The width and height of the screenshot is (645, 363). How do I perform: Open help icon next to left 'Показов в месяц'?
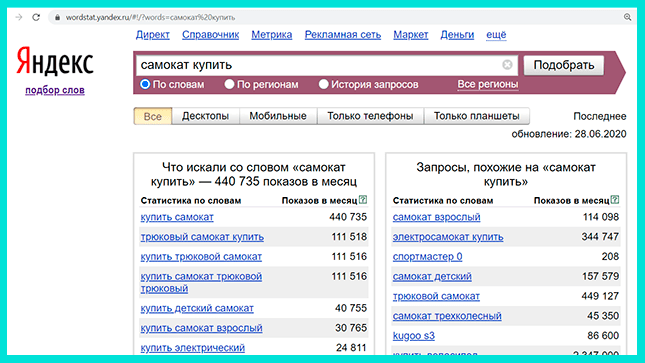363,200
